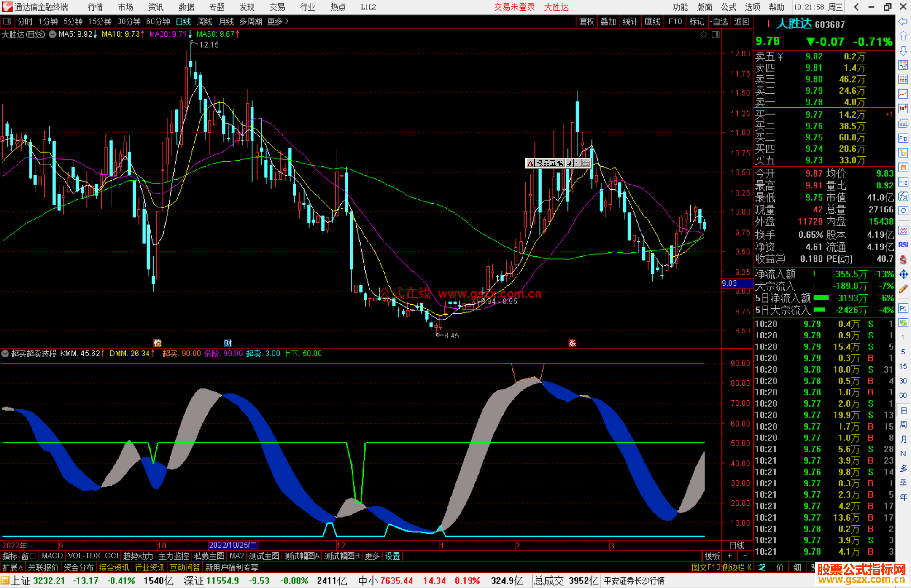Click the wavy multi-line indicator icon

(903, 230)
